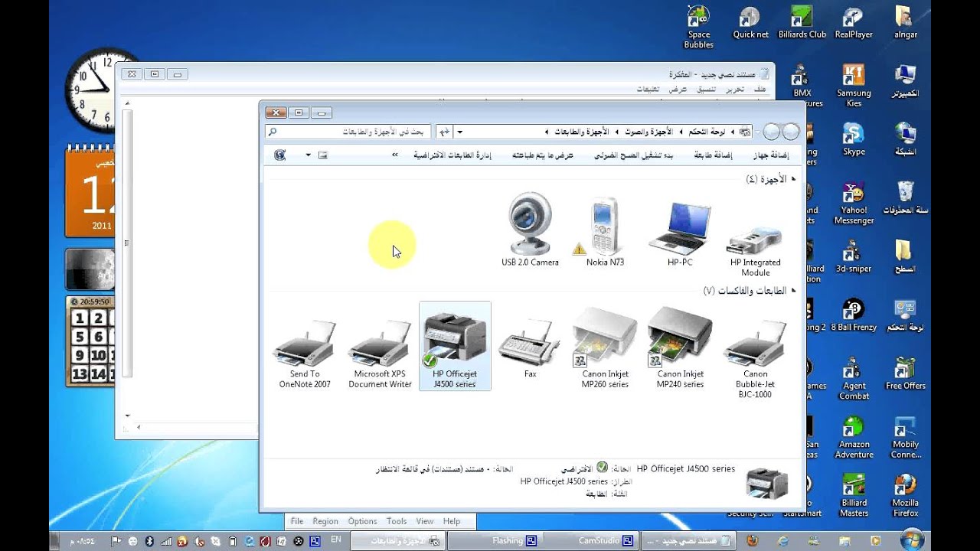Open the address bar history dropdown
980x551 pixels.
(459, 132)
